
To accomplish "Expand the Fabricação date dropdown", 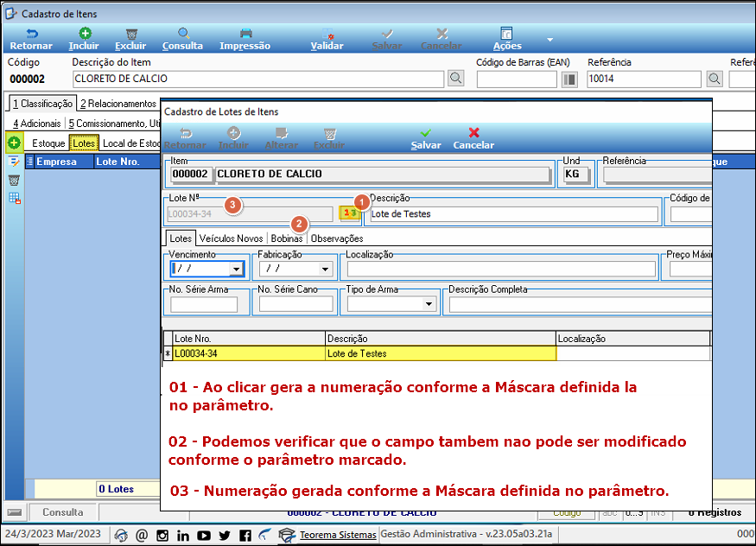I will (325, 269).
